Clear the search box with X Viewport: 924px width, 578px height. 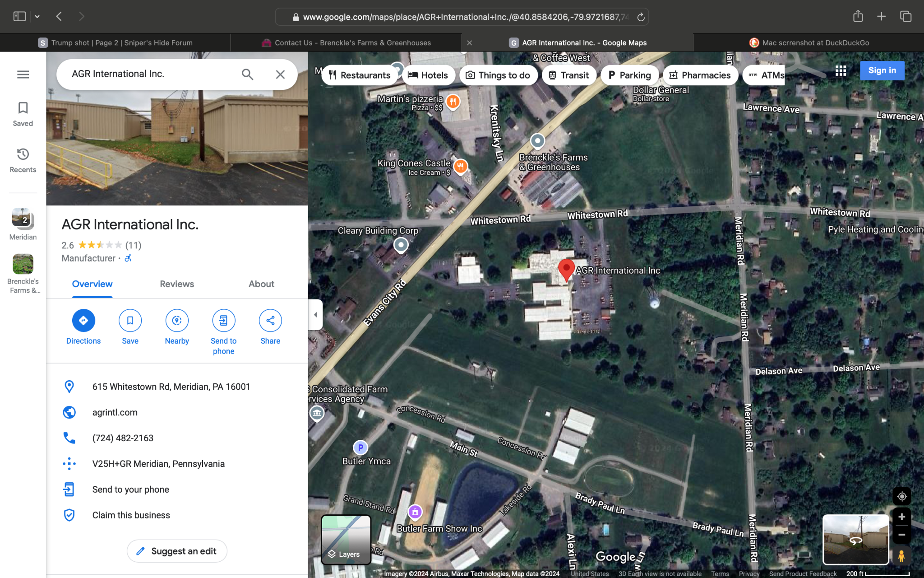point(280,74)
